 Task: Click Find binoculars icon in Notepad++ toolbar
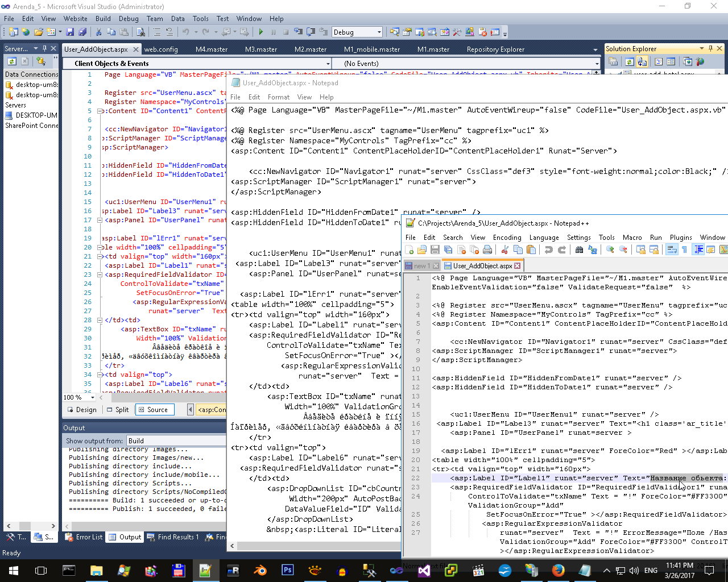[580, 250]
